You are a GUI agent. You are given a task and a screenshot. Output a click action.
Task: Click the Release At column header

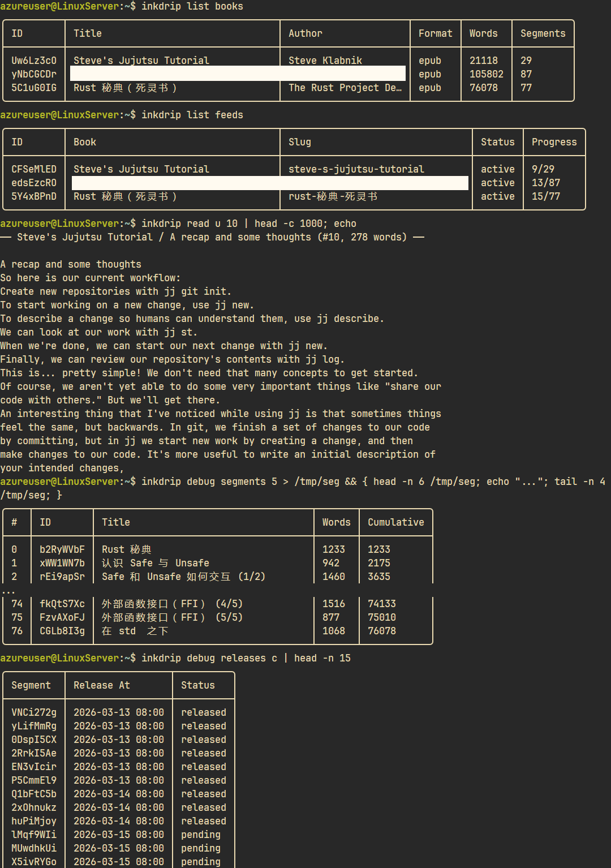(x=102, y=685)
